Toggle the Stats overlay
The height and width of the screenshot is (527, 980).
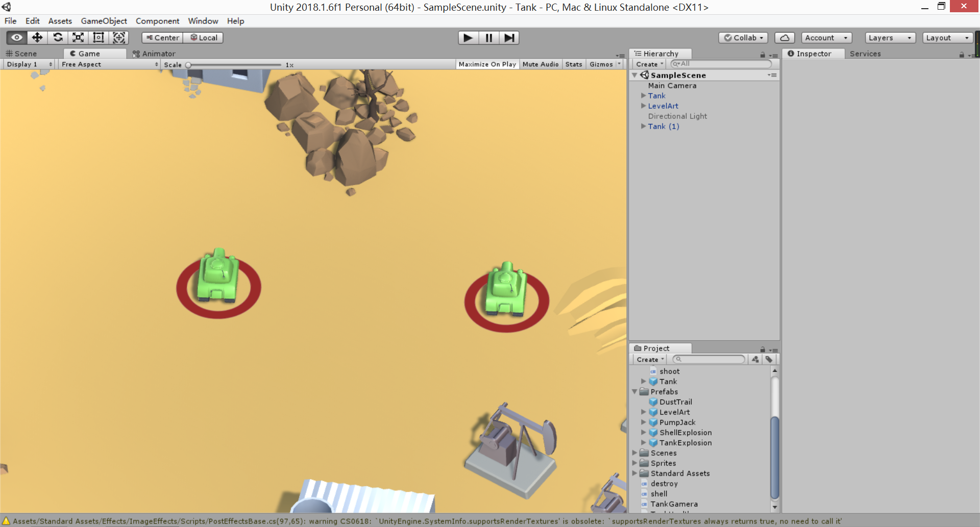click(573, 64)
